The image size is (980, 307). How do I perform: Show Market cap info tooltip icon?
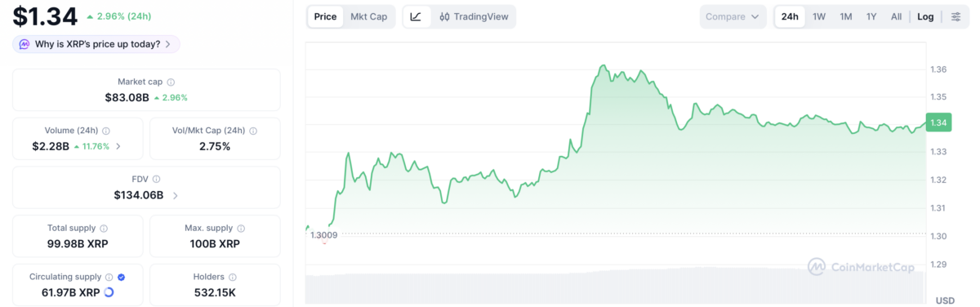[x=171, y=82]
